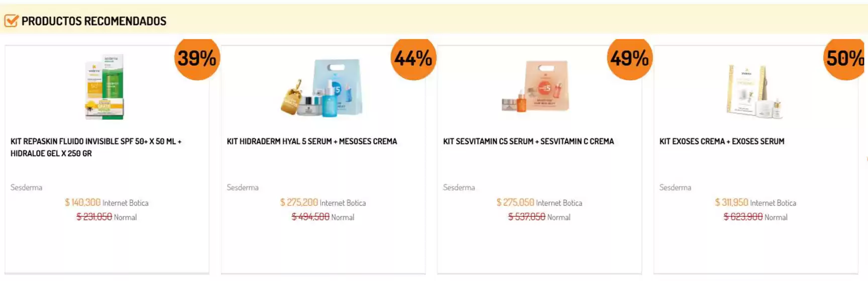This screenshot has width=868, height=281.
Task: Click the Kit Repaskin Fluido Invisible title
Action: coord(96,148)
